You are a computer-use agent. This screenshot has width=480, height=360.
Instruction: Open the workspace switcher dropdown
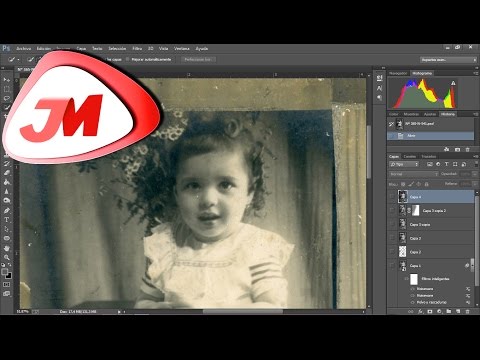(448, 60)
